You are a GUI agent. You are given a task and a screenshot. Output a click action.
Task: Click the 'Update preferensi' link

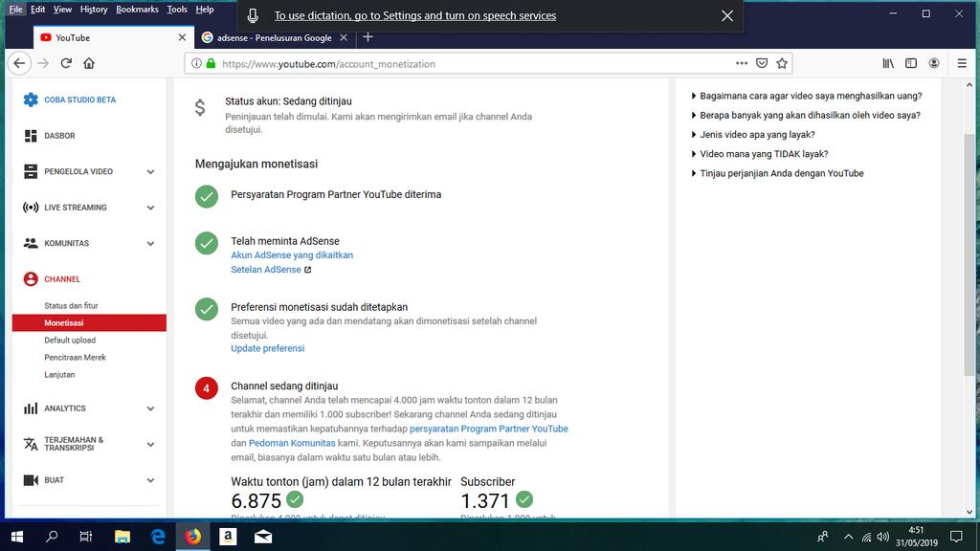click(x=268, y=348)
